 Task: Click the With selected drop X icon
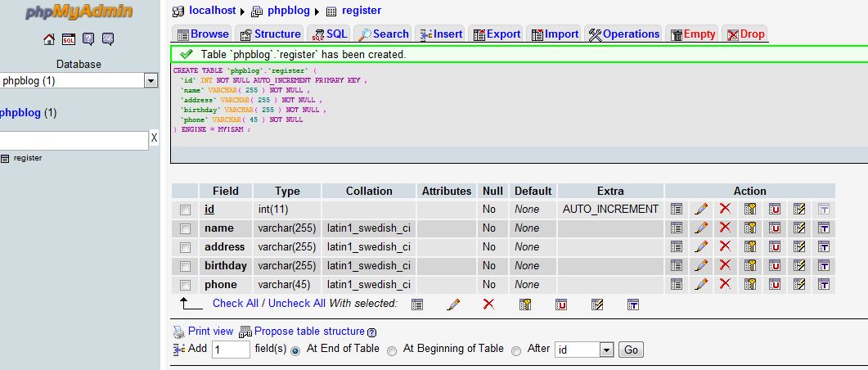[488, 304]
